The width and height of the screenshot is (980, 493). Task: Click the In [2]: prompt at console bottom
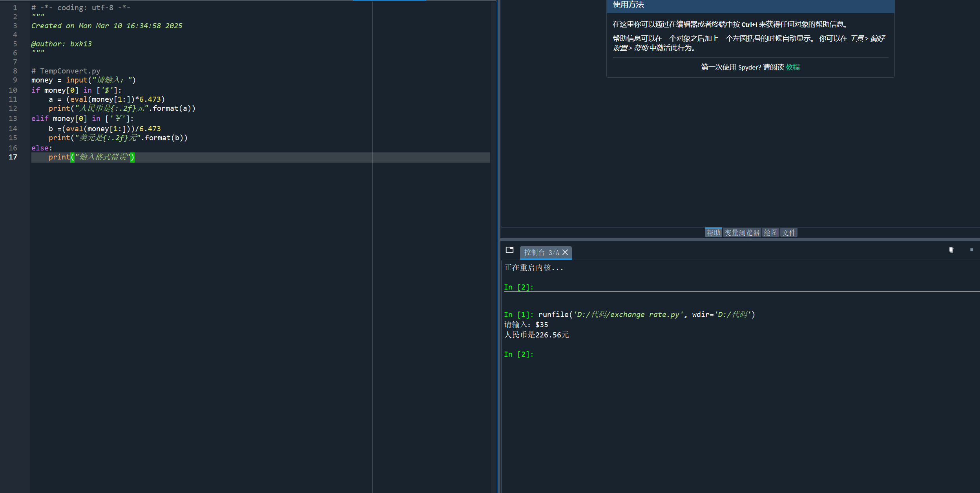tap(518, 354)
